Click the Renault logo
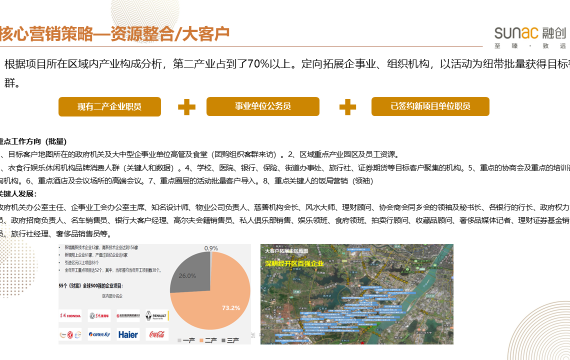Viewport: 570px width, 360px height. (157, 316)
